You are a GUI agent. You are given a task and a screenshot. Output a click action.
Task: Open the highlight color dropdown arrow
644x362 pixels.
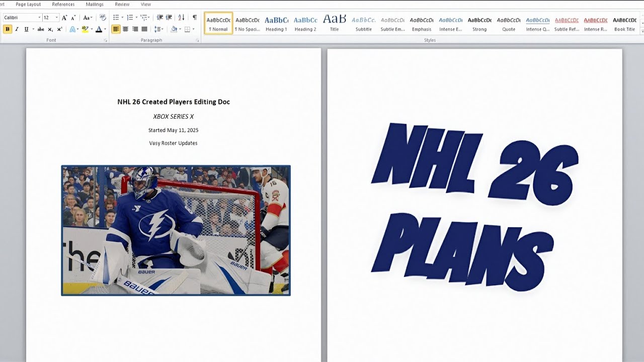[x=92, y=29]
